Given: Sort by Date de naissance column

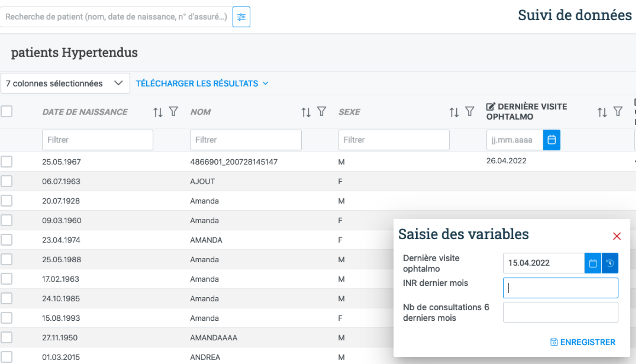Looking at the screenshot, I should coord(158,112).
